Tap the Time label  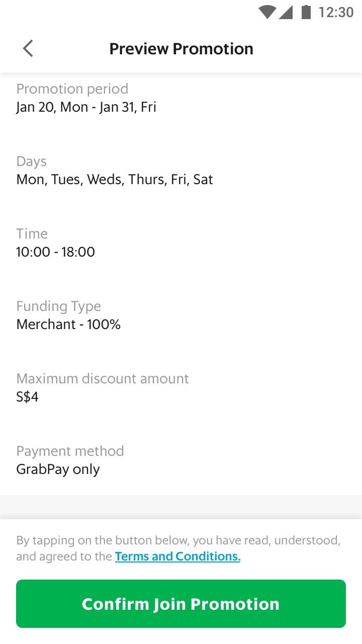tap(32, 234)
